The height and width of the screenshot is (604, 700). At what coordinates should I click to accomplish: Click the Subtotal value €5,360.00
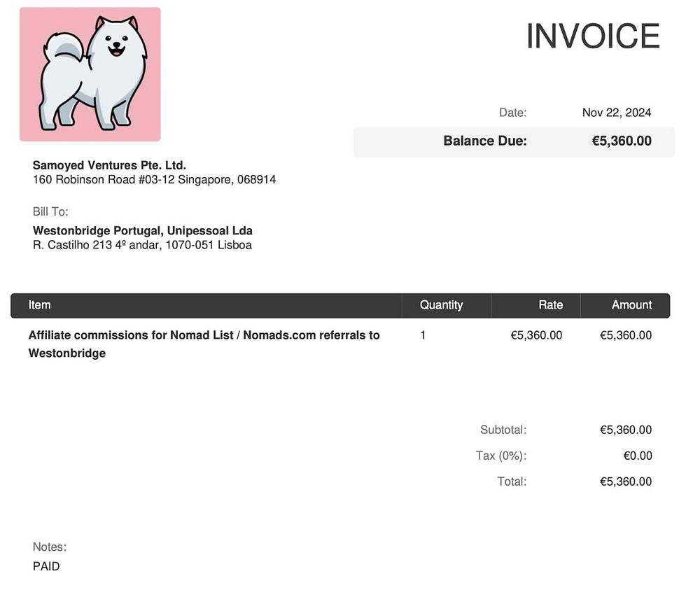click(x=625, y=430)
